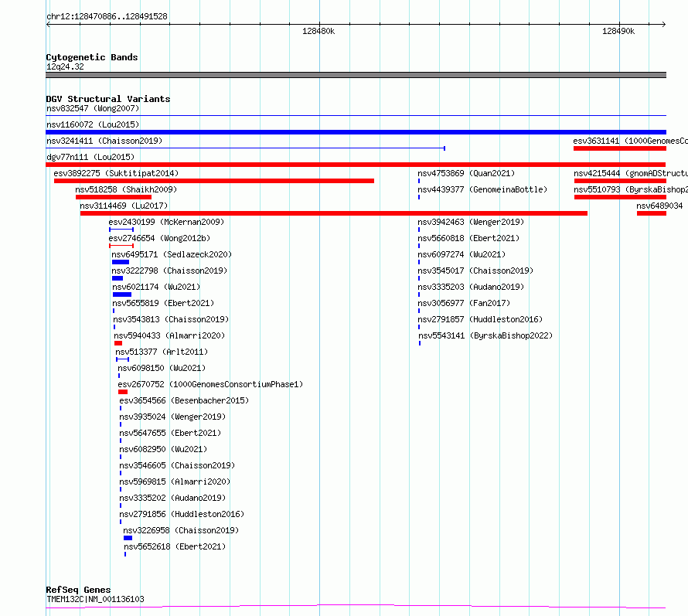This screenshot has height=616, width=688.
Task: Open nsv4753869 (Quan2021) variant
Action: coord(466,173)
